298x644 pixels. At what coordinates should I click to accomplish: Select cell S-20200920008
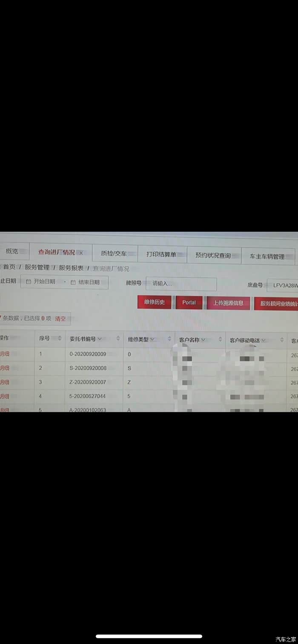pos(88,368)
